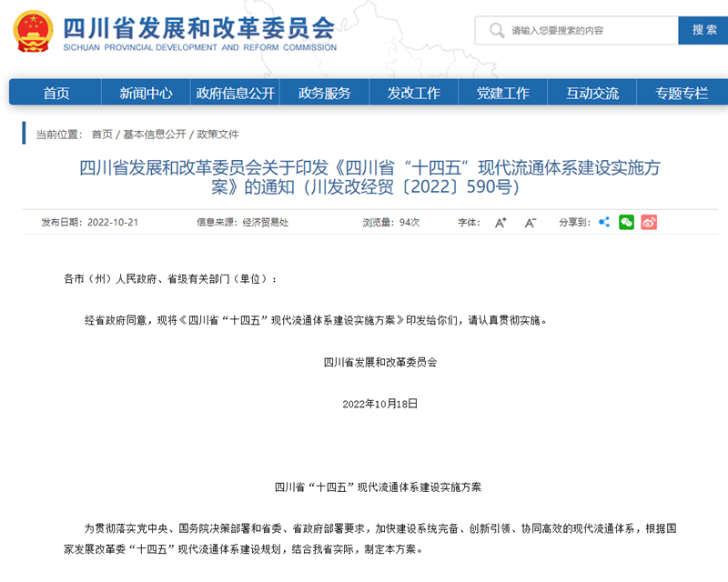Screen dimensions: 728x582
Task: Click the search input field
Action: click(x=577, y=31)
